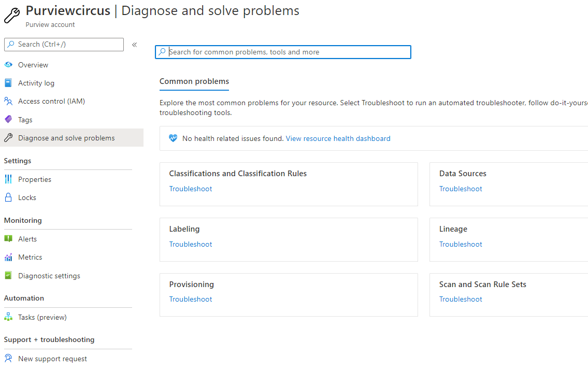588x370 pixels.
Task: Click the Properties bars icon
Action: coord(8,179)
